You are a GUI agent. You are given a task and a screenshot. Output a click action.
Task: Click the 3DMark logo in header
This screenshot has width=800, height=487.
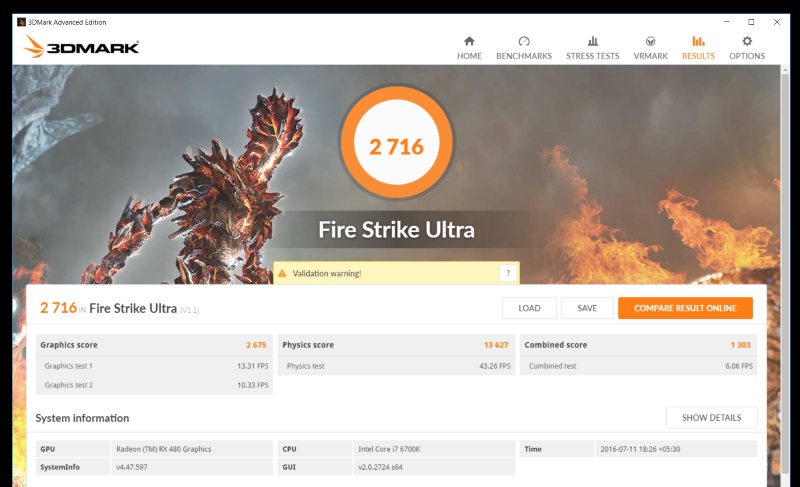pyautogui.click(x=81, y=46)
